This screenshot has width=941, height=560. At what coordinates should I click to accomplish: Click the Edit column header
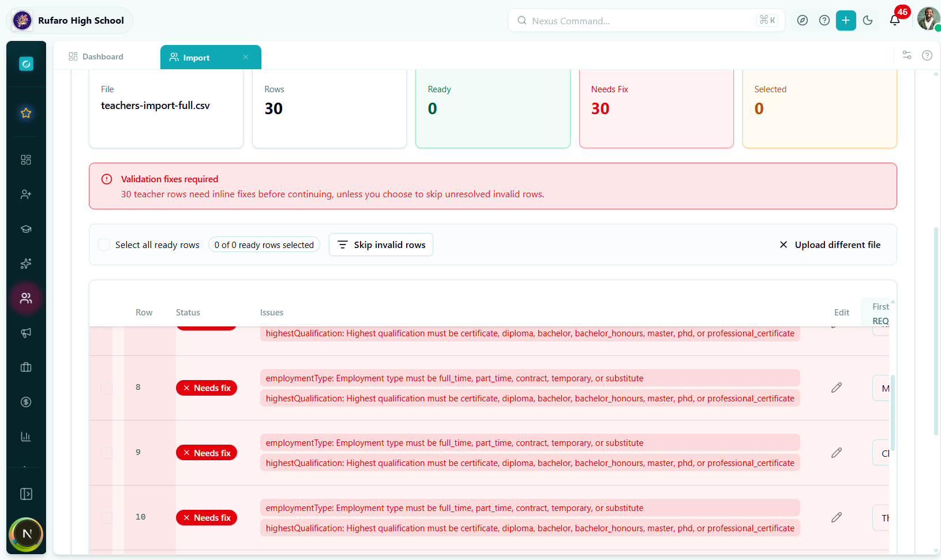pos(842,313)
